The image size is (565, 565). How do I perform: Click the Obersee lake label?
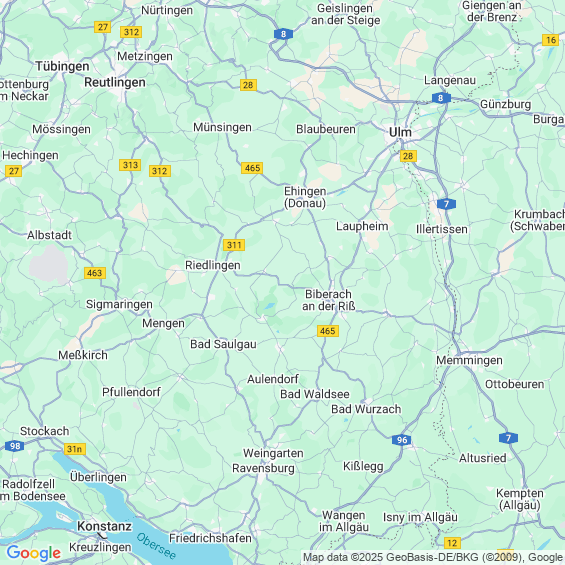tap(156, 546)
